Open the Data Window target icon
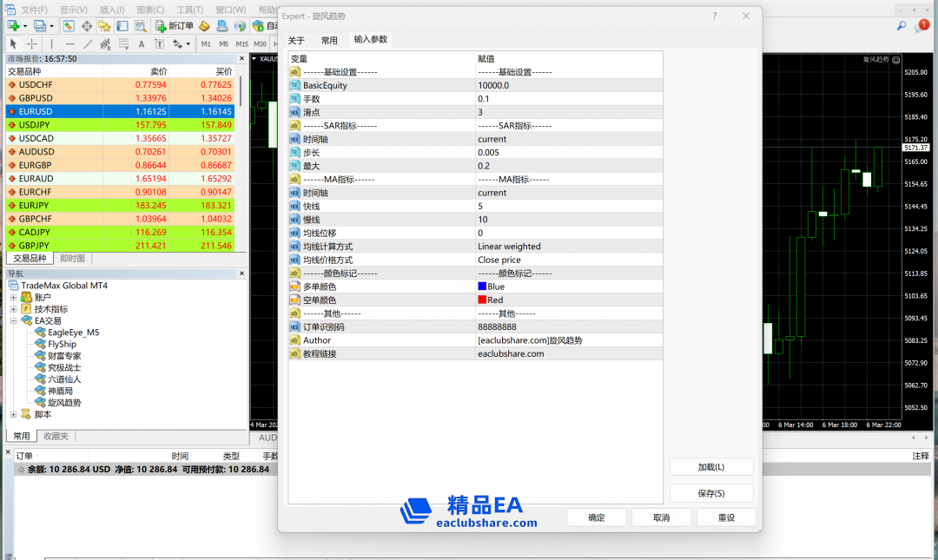Image resolution: width=938 pixels, height=560 pixels. [86, 26]
